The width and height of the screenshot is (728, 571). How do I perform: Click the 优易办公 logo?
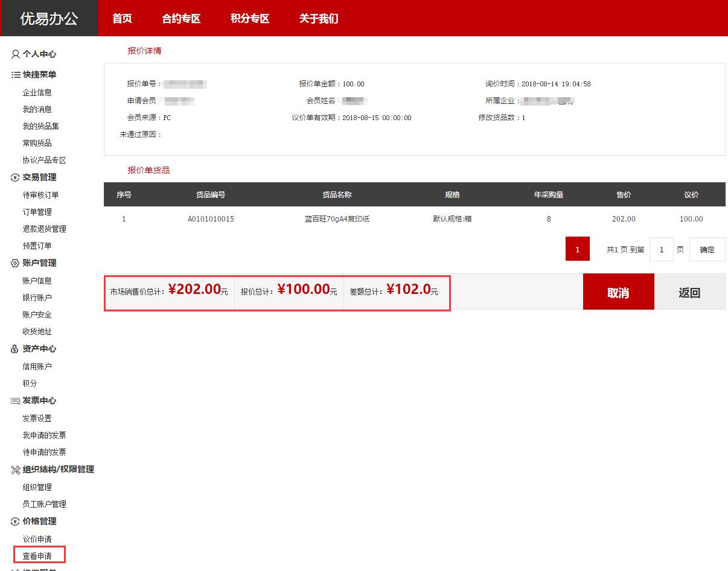pos(49,19)
